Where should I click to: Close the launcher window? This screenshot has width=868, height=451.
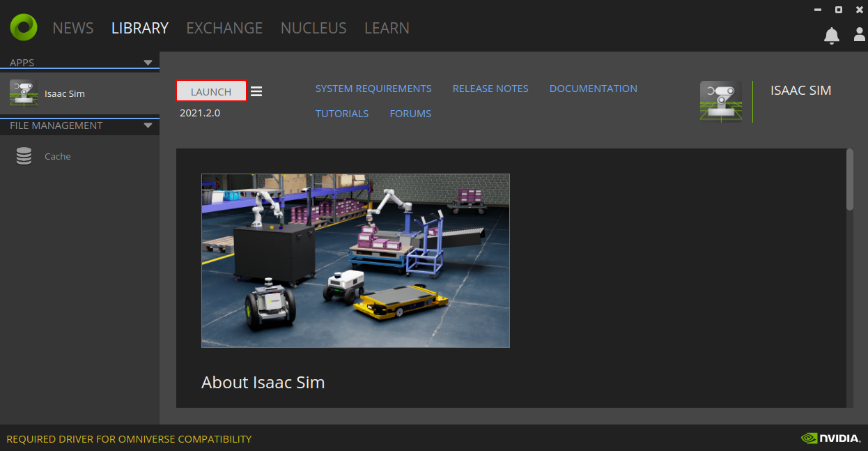point(860,10)
